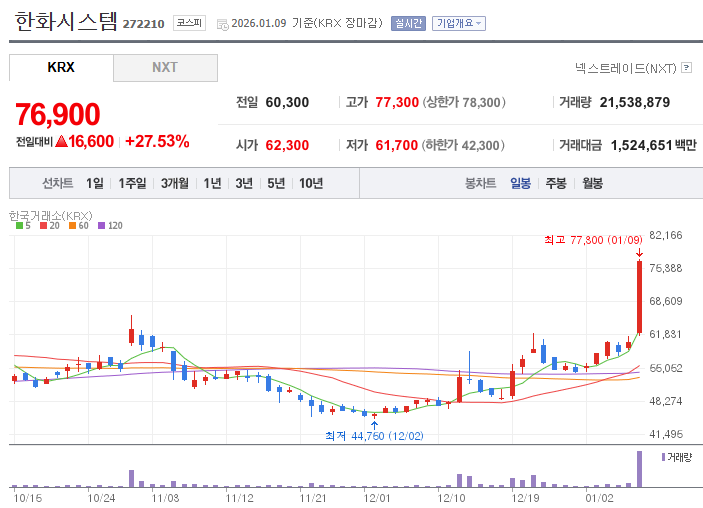703x508 pixels.
Task: Click the 하한가 42,300 text
Action: (x=463, y=145)
